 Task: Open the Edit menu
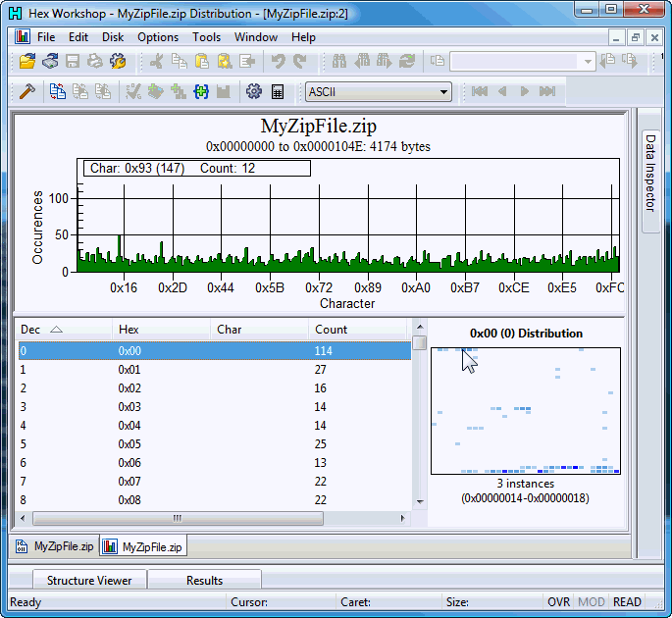78,37
